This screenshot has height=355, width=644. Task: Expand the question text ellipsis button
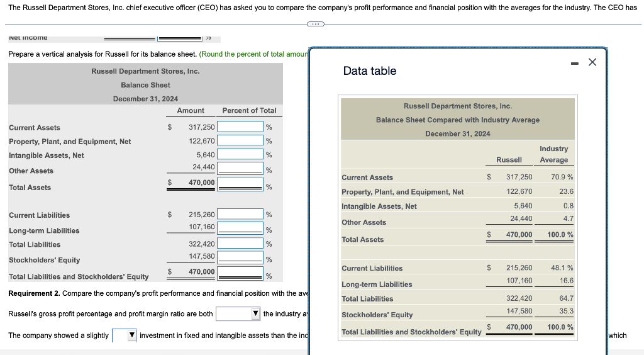(x=316, y=24)
